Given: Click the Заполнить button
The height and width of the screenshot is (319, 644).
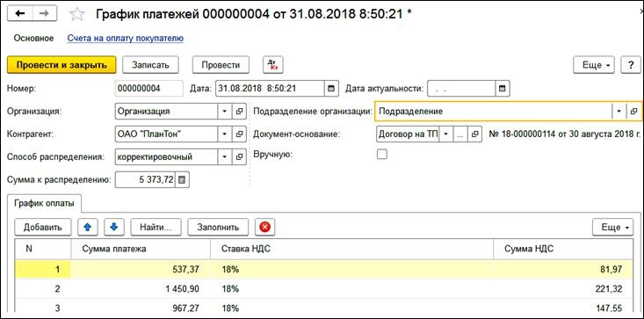Looking at the screenshot, I should 218,227.
